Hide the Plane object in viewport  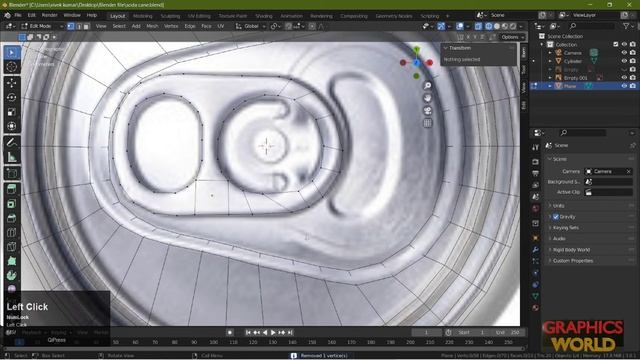pyautogui.click(x=624, y=86)
